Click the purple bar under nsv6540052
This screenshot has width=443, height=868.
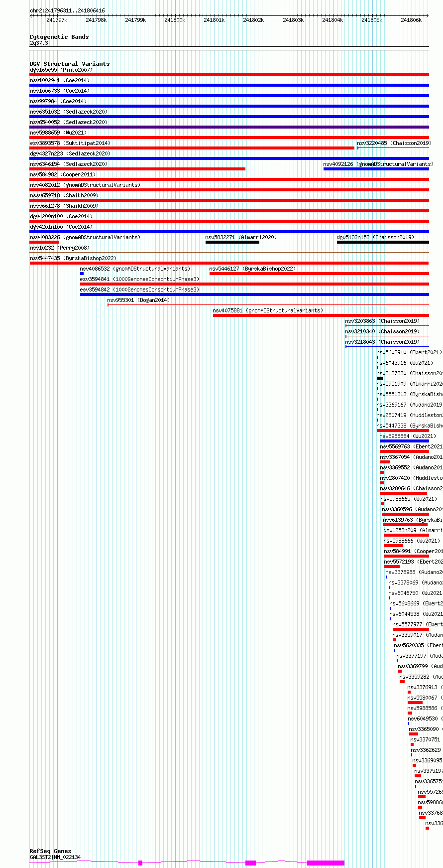coord(229,127)
